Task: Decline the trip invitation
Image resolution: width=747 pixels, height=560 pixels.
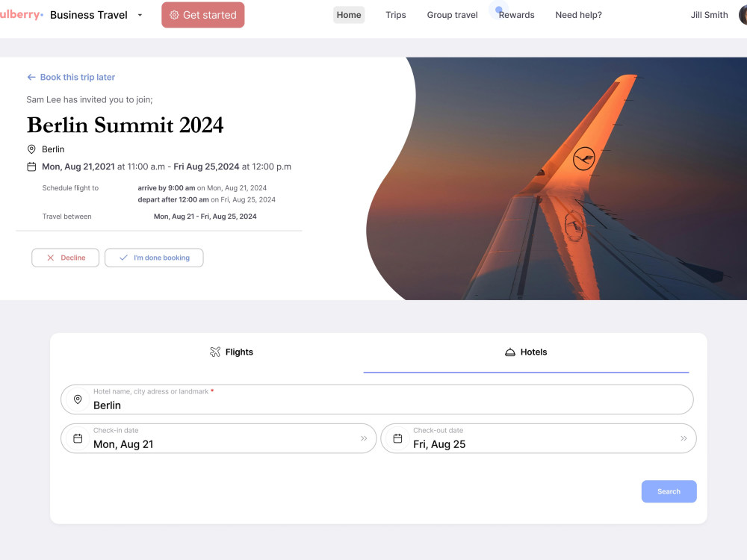Action: click(65, 258)
